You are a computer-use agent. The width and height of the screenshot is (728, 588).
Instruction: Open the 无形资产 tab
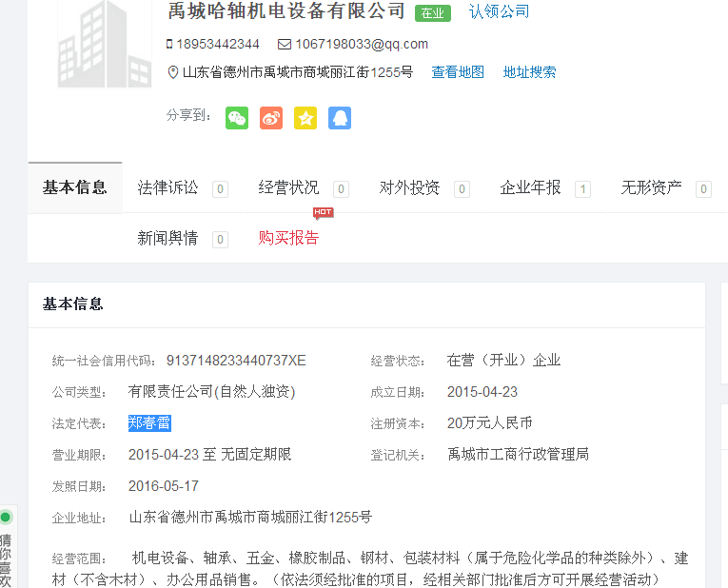click(x=652, y=187)
